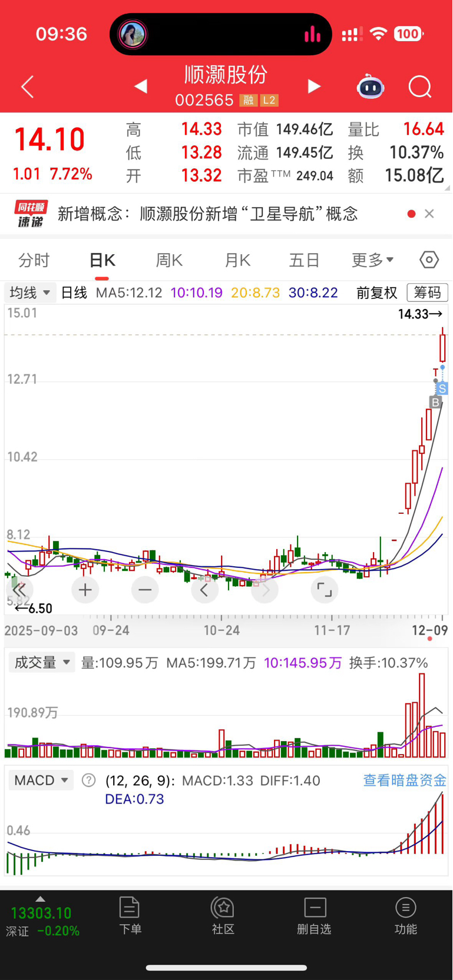Viewport: 453px width, 980px height.
Task: Tap the 市盈TTM value 249.04
Action: tap(315, 176)
